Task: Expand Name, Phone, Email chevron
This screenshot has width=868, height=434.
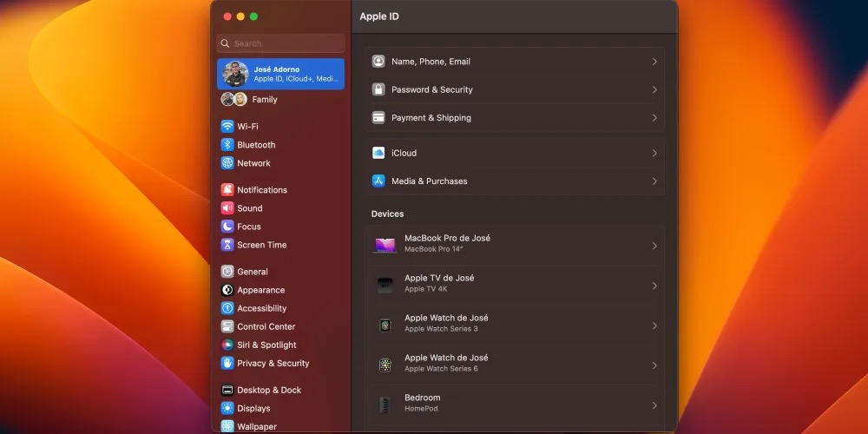Action: 654,62
